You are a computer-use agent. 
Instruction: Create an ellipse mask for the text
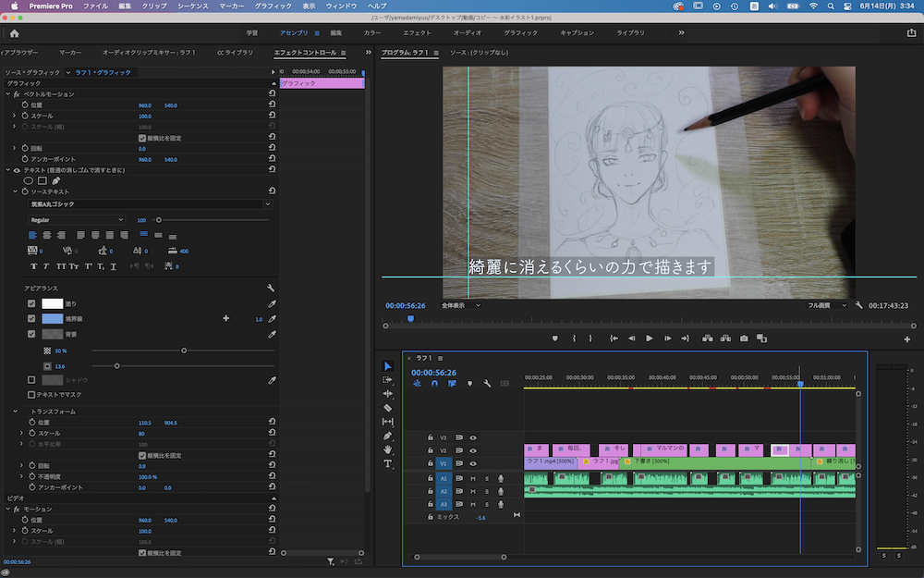tap(29, 180)
